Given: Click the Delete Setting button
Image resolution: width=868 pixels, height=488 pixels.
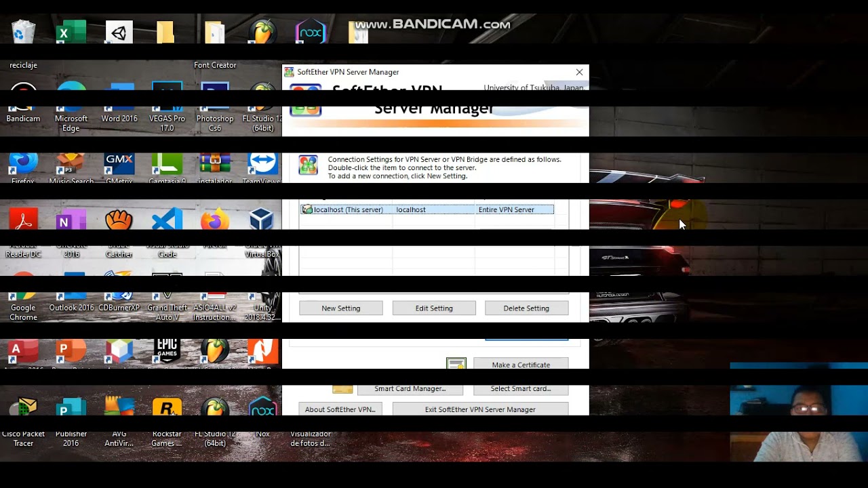Looking at the screenshot, I should (526, 308).
